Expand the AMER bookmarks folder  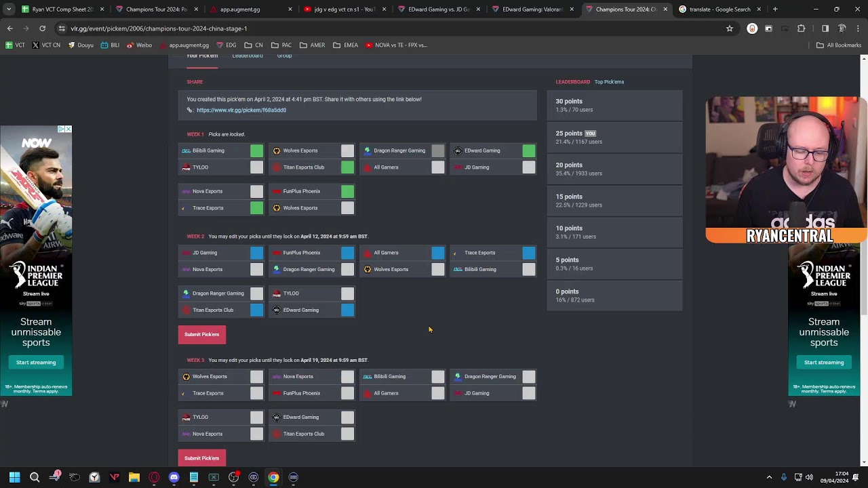[x=312, y=45]
